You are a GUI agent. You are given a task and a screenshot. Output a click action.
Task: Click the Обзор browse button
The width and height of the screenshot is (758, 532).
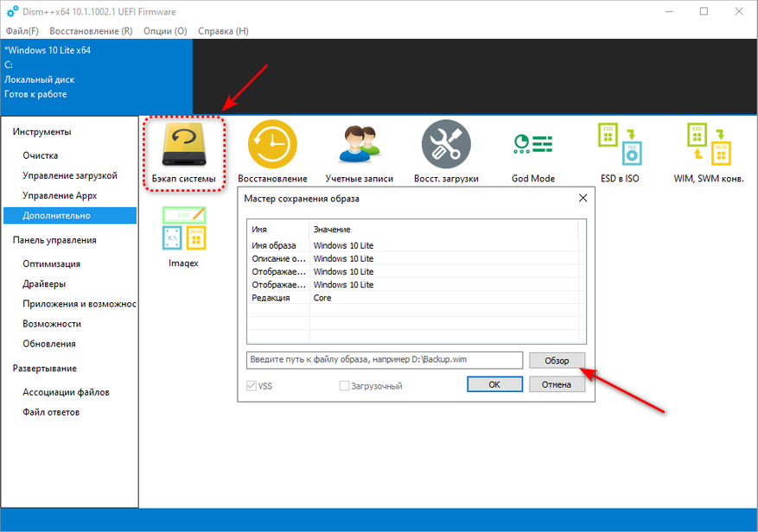coord(557,360)
